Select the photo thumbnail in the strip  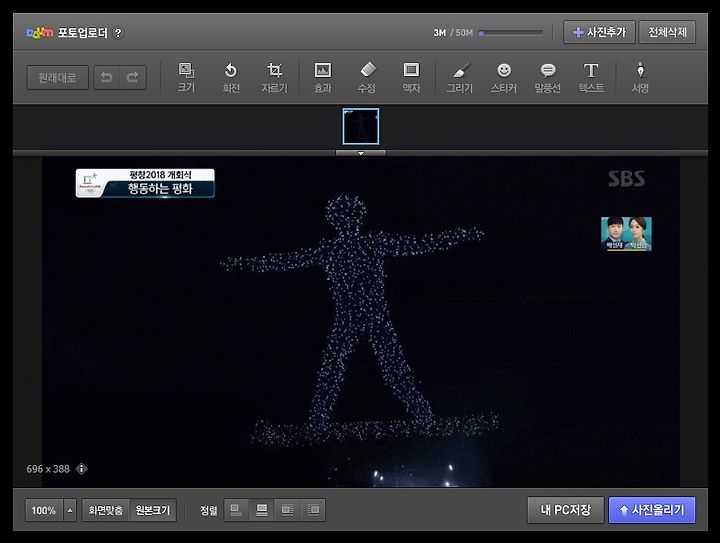pos(361,127)
